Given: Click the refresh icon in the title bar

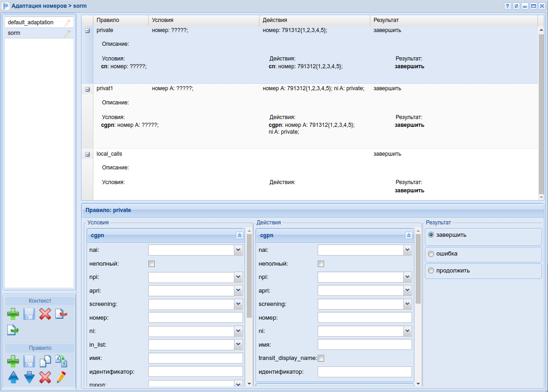Looking at the screenshot, I should pos(516,6).
